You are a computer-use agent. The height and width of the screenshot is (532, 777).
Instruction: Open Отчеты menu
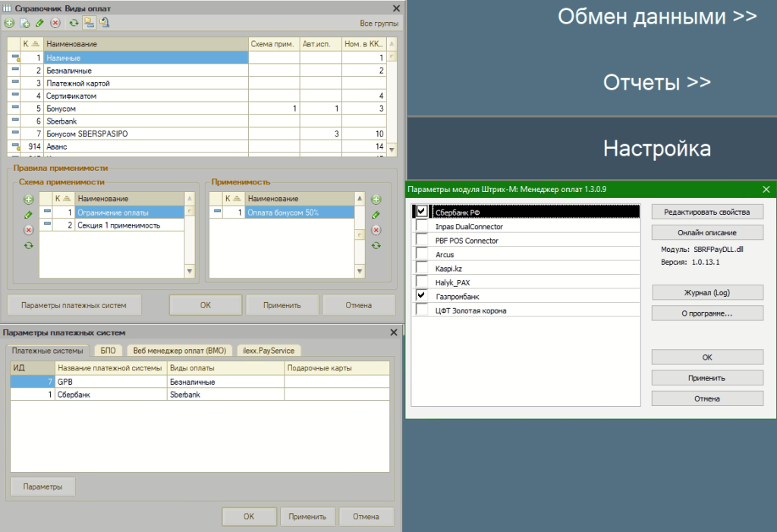(x=657, y=82)
